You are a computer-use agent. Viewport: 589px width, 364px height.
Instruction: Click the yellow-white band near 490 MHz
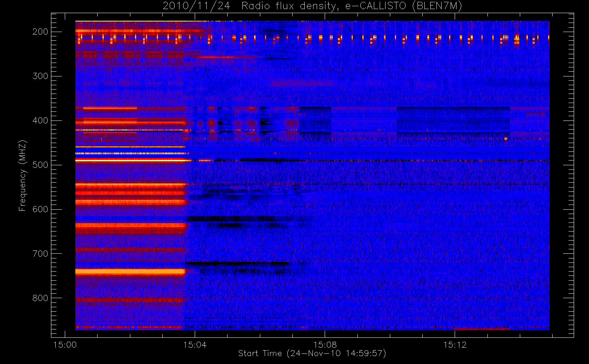pos(133,160)
